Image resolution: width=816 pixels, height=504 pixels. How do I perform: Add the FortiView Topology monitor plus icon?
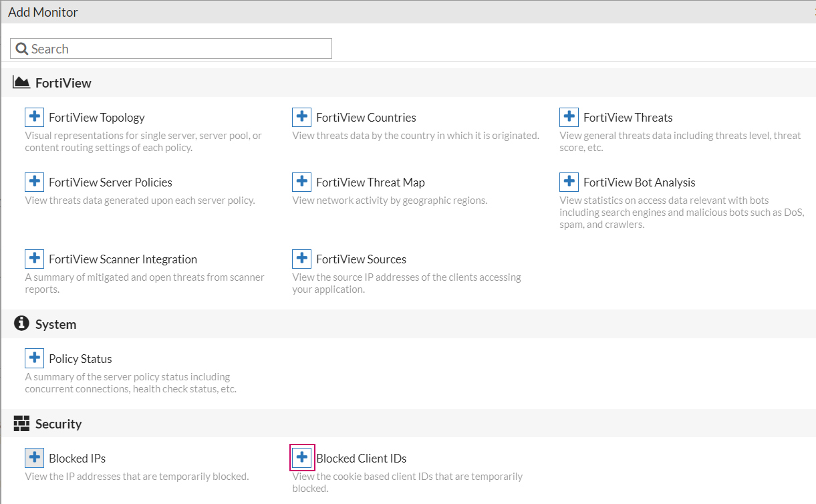pos(34,117)
